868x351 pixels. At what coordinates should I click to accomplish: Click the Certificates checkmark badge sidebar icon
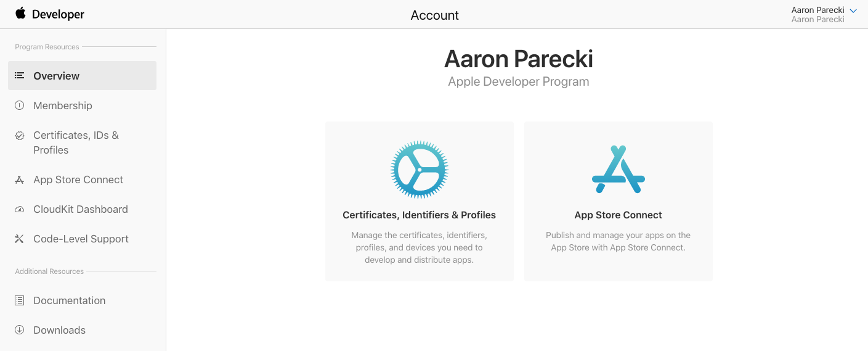[20, 136]
